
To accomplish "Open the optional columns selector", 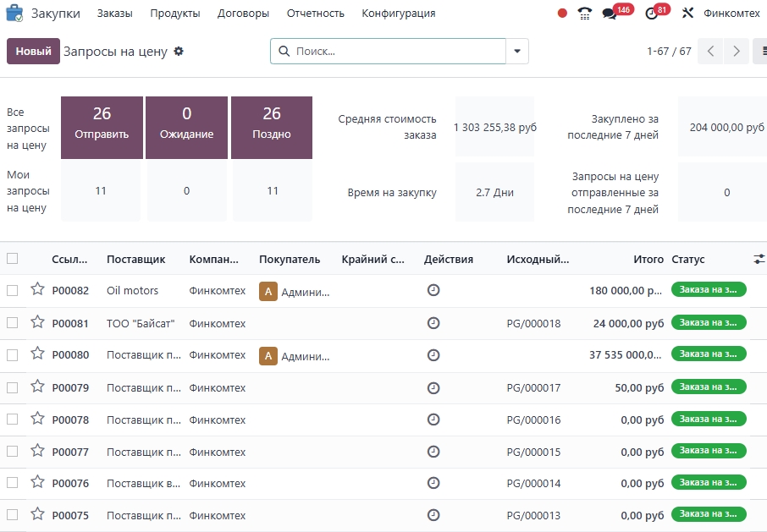I will coord(759,259).
